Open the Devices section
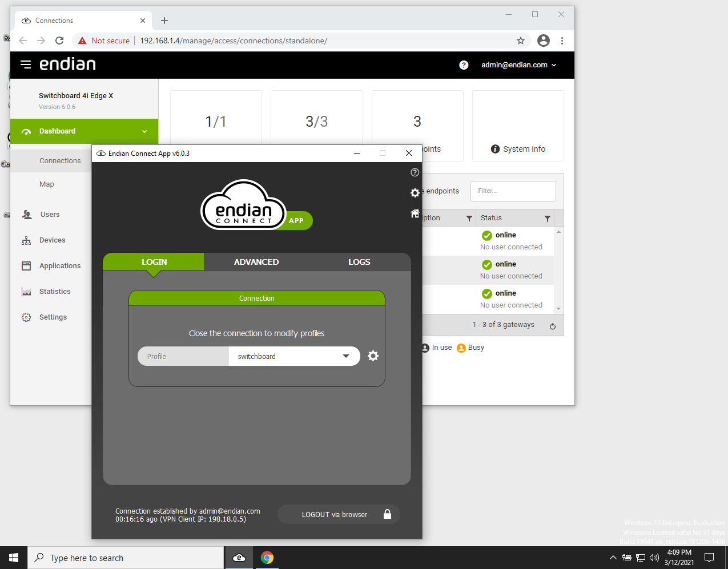The width and height of the screenshot is (728, 569). (52, 240)
